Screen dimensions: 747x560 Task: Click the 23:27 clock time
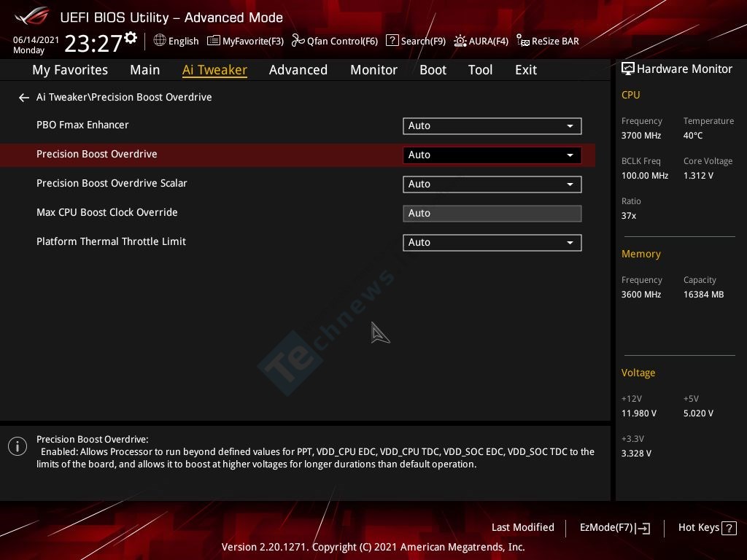pos(93,44)
